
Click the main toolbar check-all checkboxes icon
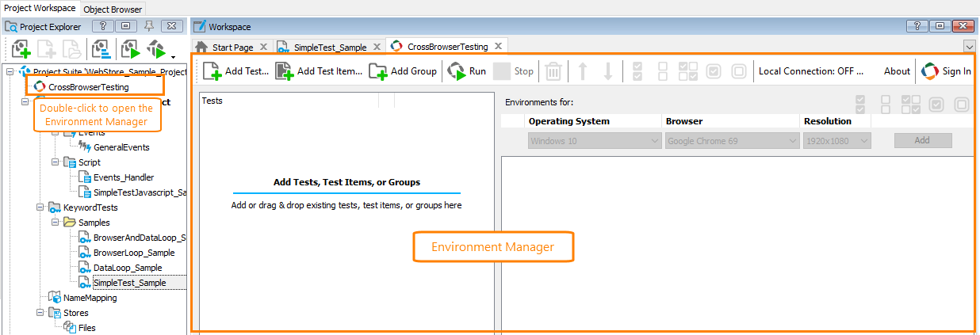pos(637,71)
